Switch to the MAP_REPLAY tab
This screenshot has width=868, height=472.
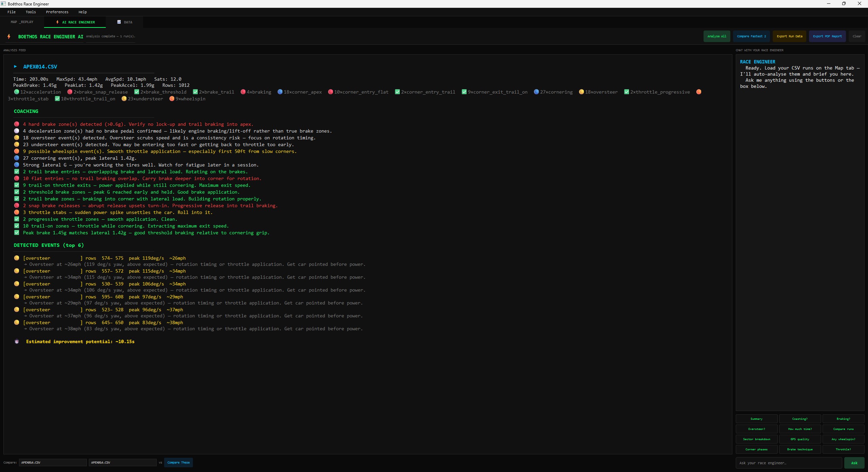22,22
